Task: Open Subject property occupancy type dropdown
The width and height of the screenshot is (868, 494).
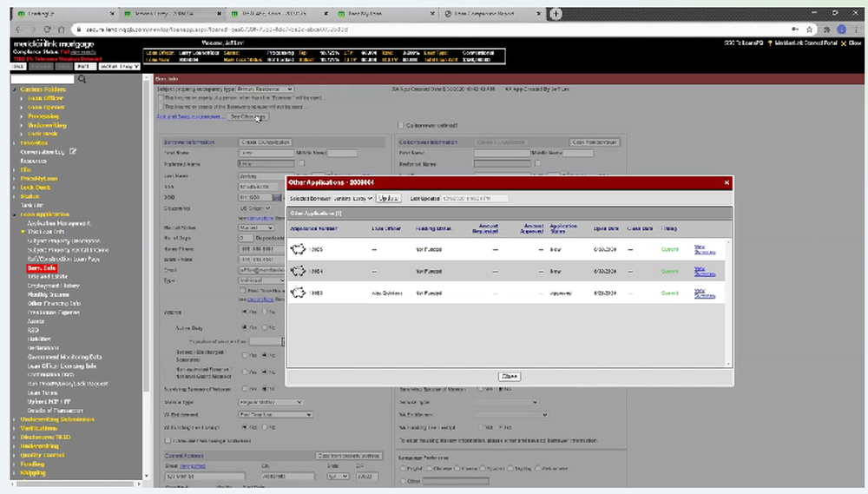Action: click(265, 89)
